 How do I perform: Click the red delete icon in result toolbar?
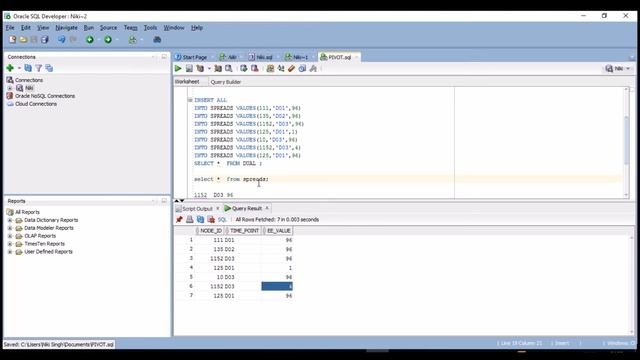point(211,220)
